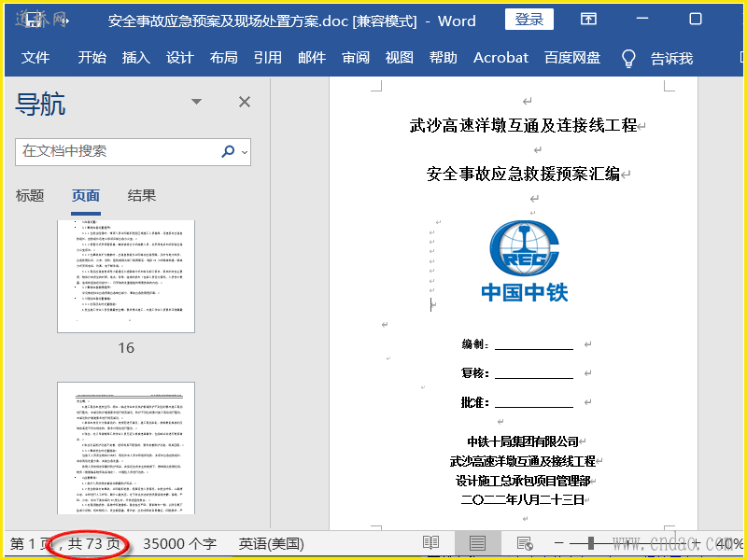Click the 中铁十局集团有限公司 text line

coord(523,441)
